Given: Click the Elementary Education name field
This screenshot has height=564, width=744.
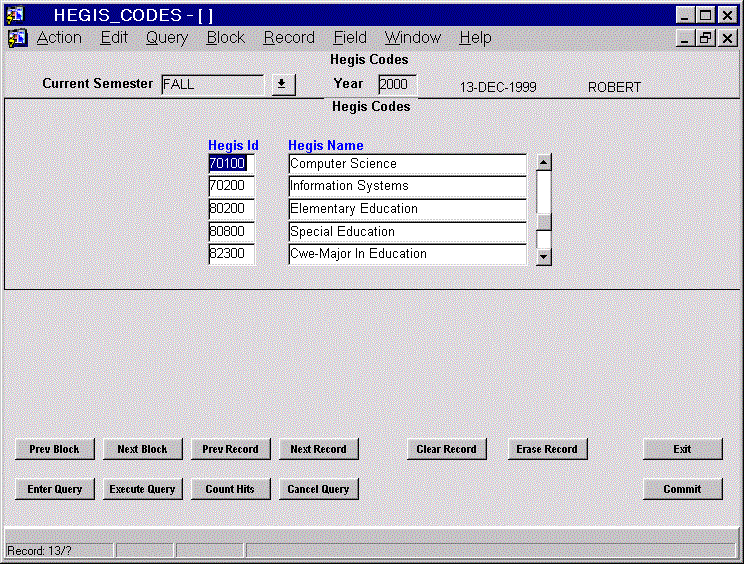Looking at the screenshot, I should (407, 209).
